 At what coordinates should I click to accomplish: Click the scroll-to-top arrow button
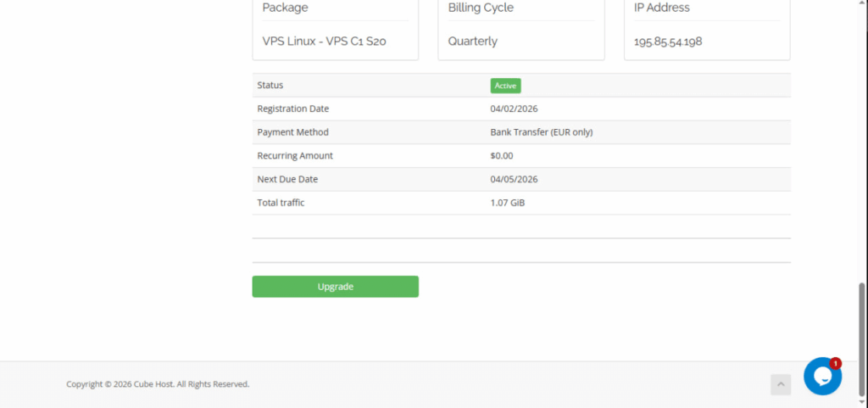point(780,384)
